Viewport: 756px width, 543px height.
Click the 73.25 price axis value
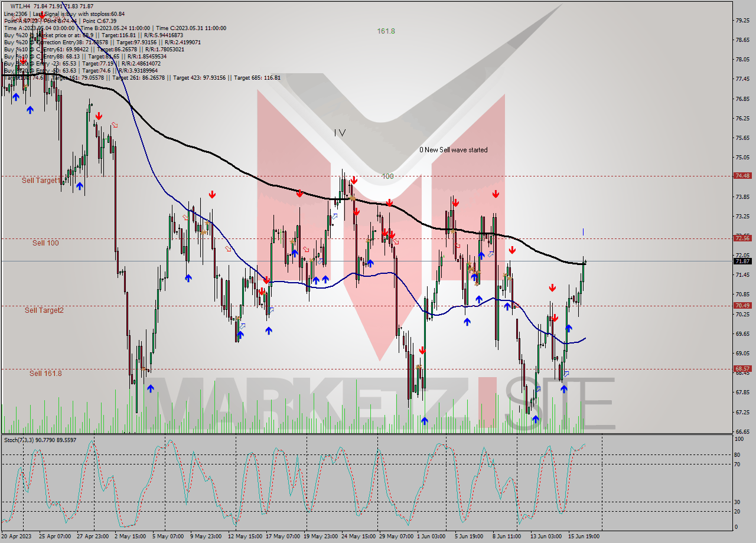click(742, 216)
